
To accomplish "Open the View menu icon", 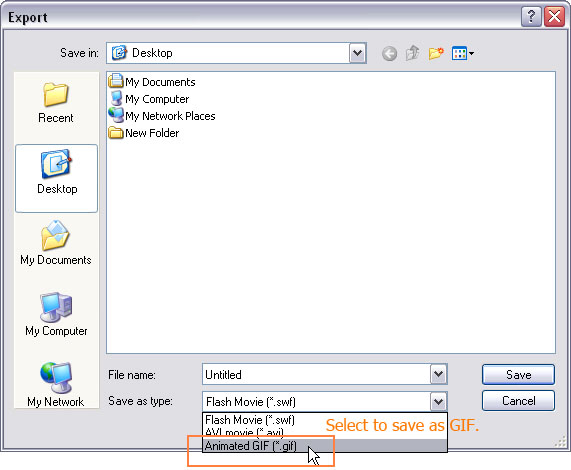I will point(462,54).
